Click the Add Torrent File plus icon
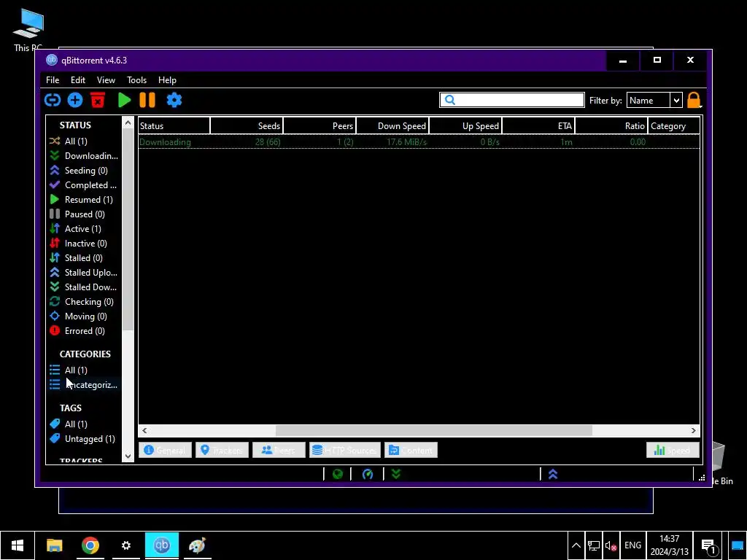Image resolution: width=747 pixels, height=560 pixels. [x=75, y=100]
